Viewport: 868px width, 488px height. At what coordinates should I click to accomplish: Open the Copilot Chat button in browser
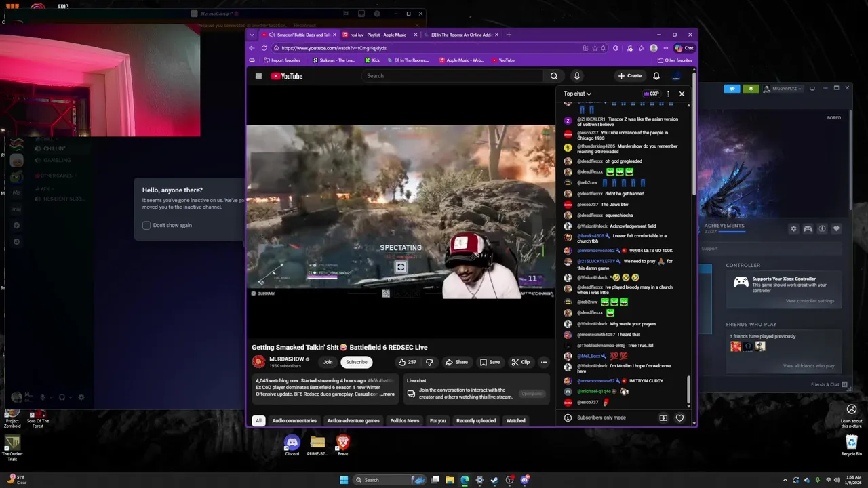point(684,48)
